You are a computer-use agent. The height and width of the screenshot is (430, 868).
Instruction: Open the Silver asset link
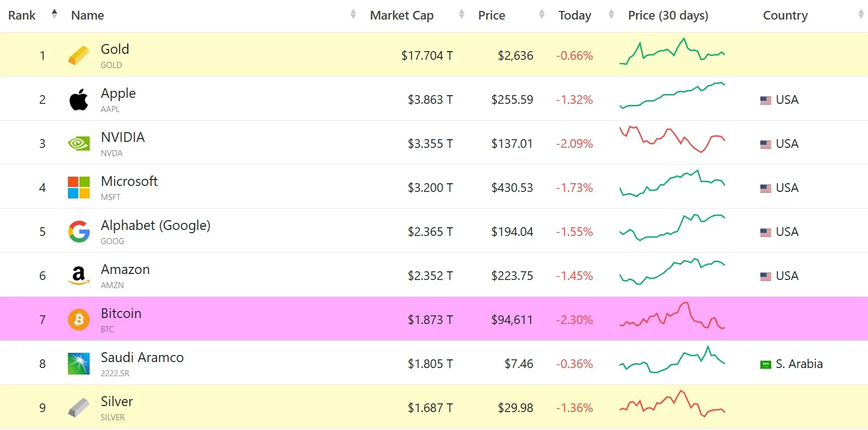(117, 401)
